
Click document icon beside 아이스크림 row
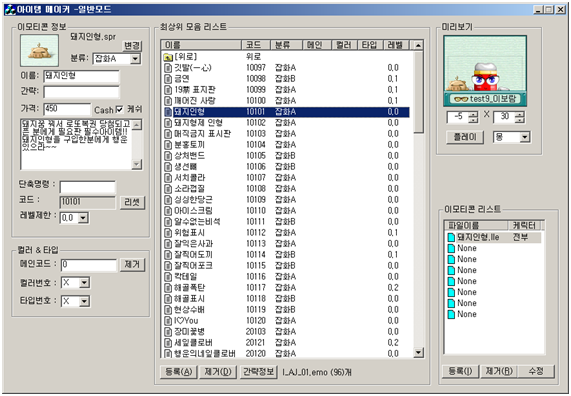[168, 211]
